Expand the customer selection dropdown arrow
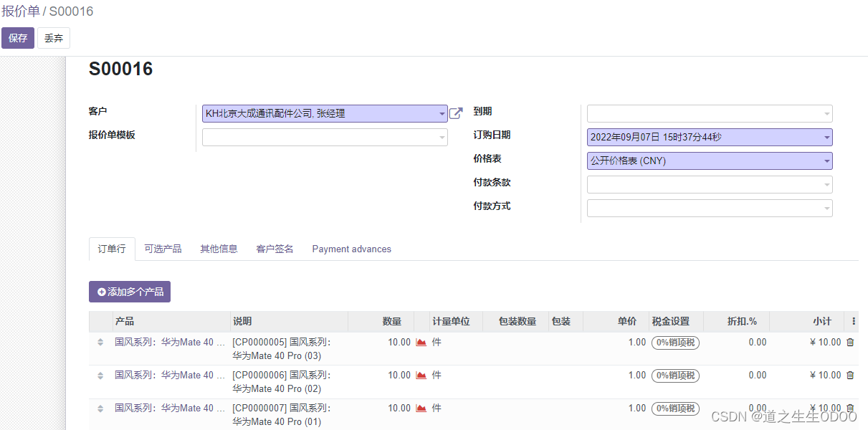 point(442,113)
